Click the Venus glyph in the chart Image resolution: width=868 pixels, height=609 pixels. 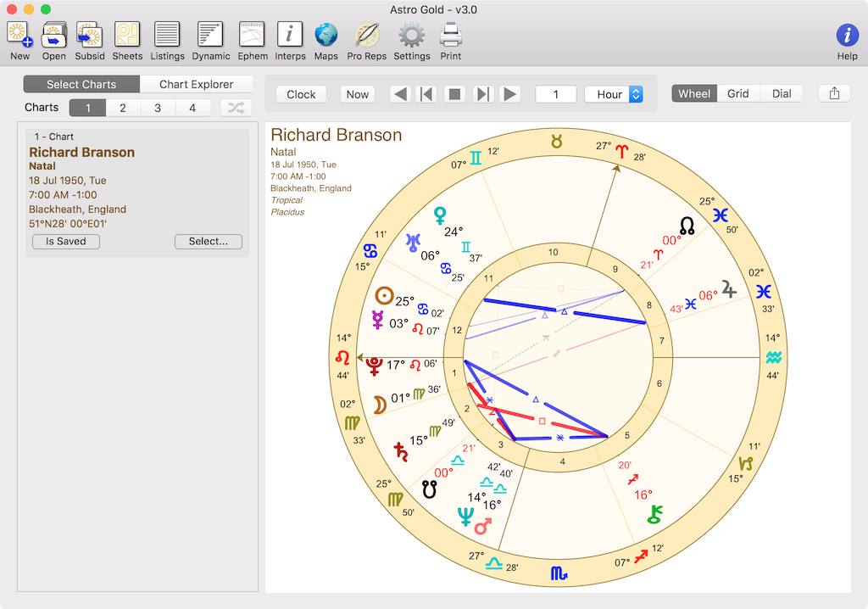tap(440, 215)
